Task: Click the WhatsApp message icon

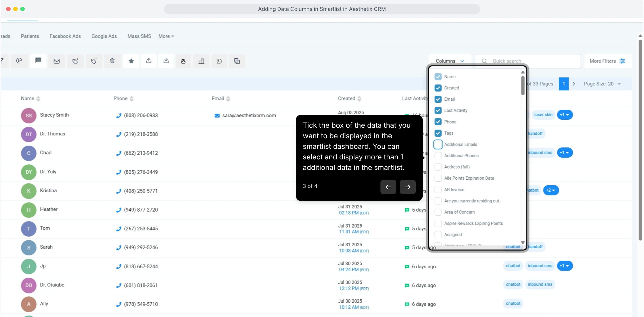Action: point(219,61)
